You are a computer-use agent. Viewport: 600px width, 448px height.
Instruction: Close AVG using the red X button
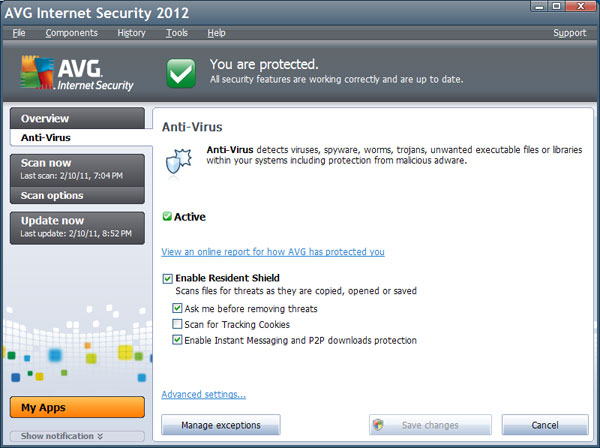pos(580,6)
